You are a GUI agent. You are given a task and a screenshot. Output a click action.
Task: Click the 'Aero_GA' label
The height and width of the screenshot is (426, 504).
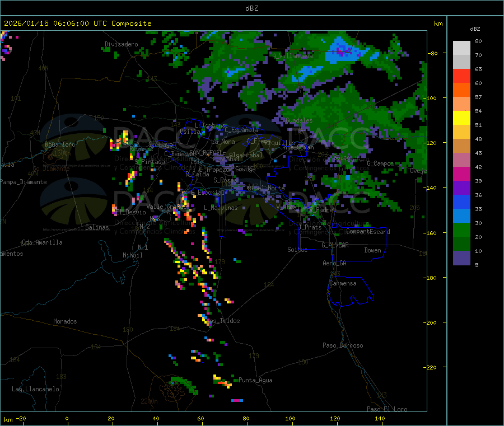pyautogui.click(x=335, y=263)
